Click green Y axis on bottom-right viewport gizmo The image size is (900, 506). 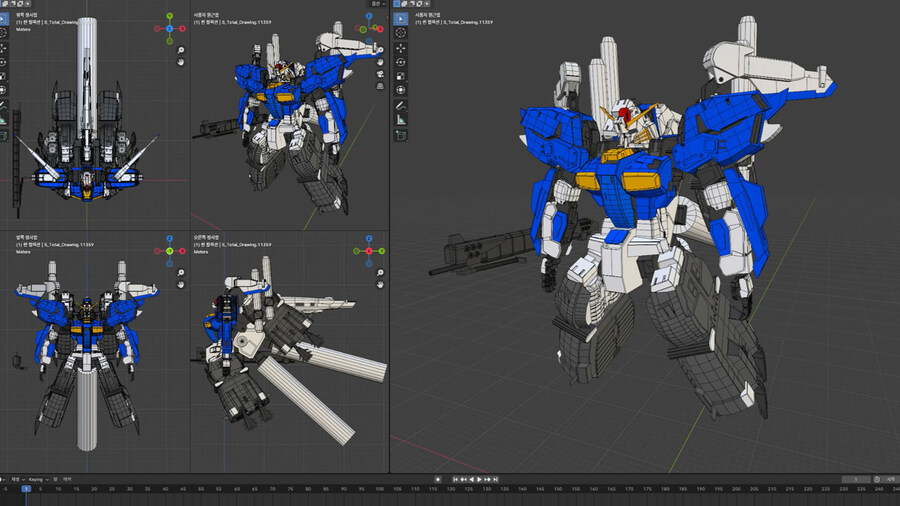pyautogui.click(x=381, y=251)
